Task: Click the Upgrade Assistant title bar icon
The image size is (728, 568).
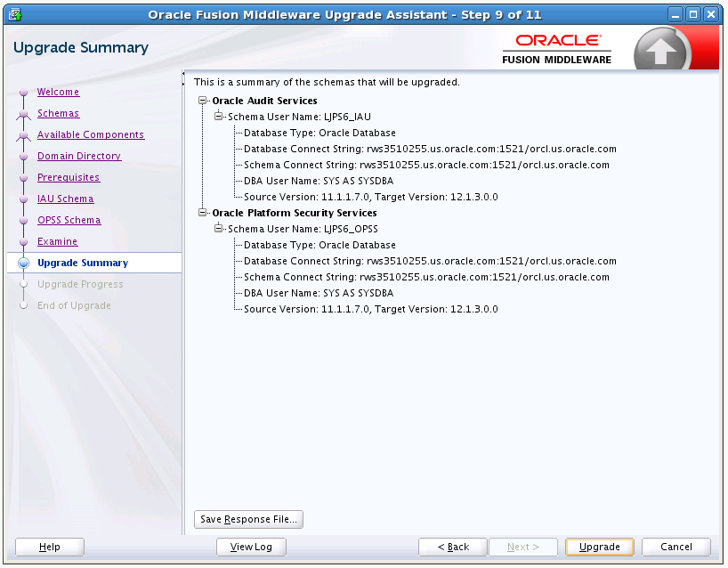Action: point(15,15)
